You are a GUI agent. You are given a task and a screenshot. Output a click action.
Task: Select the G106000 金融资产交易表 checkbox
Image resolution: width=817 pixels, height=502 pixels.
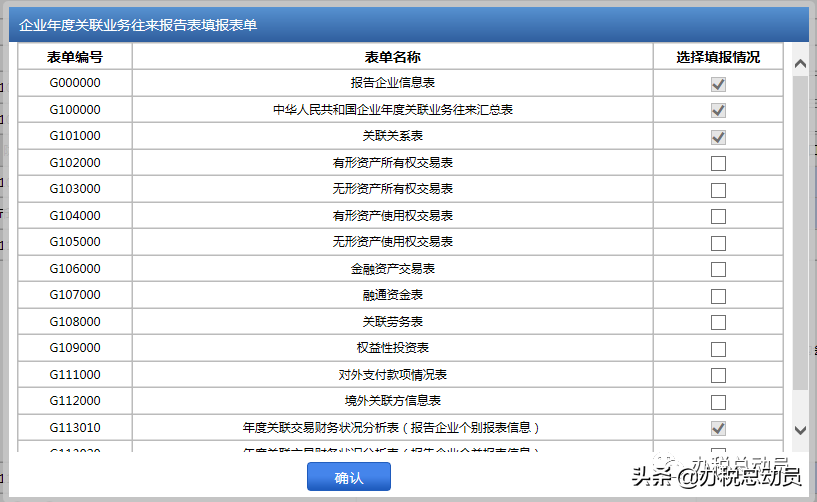click(718, 269)
